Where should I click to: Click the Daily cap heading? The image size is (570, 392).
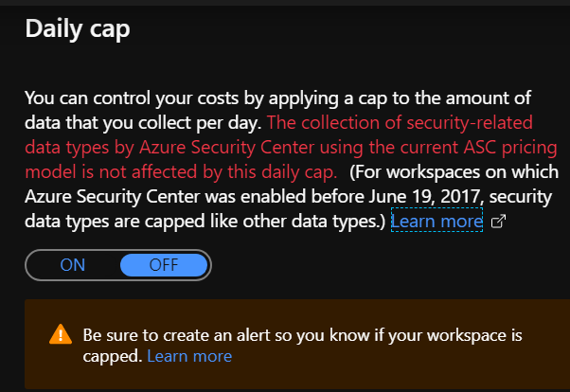(x=78, y=28)
